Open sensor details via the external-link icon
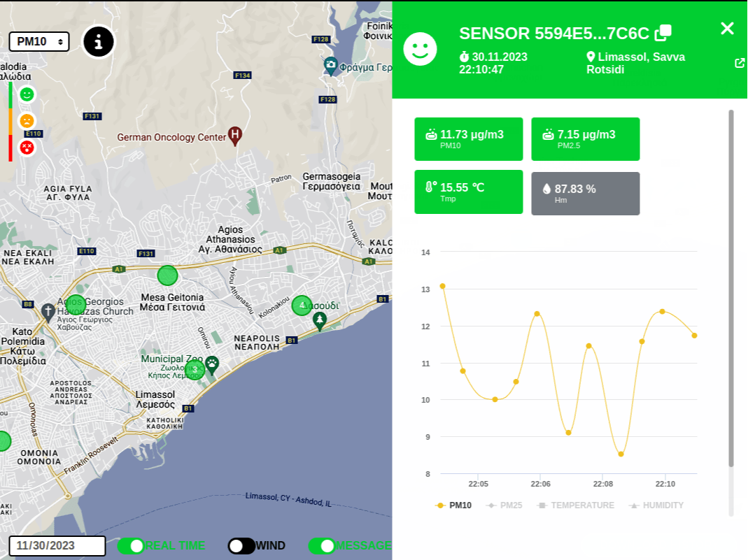The image size is (748, 560). click(x=739, y=62)
